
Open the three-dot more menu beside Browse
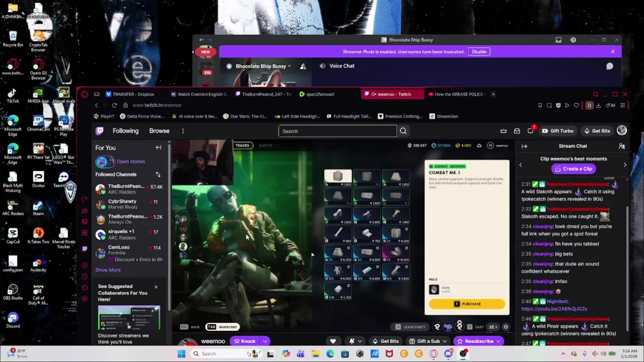(183, 131)
